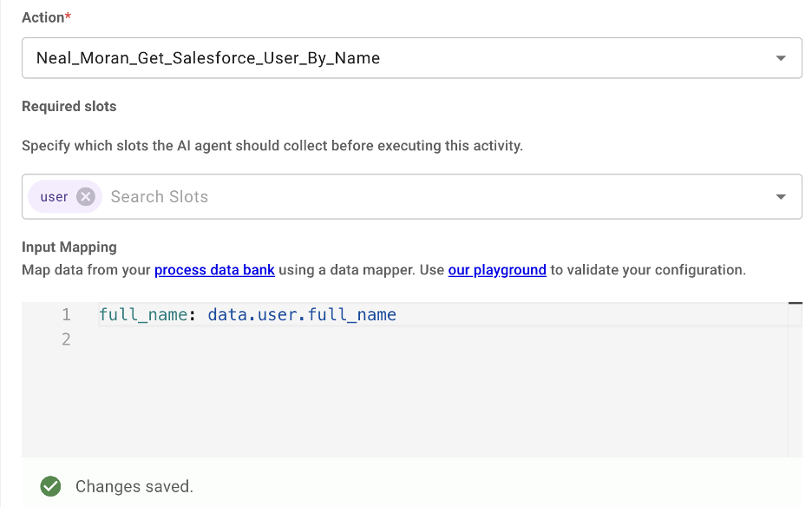
Task: Expand the Action dropdown arrow
Action: coord(781,58)
